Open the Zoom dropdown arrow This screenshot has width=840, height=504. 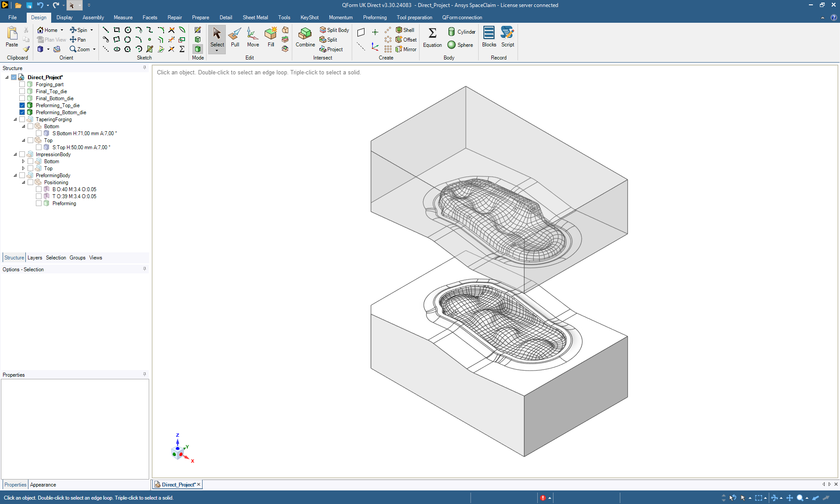[x=94, y=49]
